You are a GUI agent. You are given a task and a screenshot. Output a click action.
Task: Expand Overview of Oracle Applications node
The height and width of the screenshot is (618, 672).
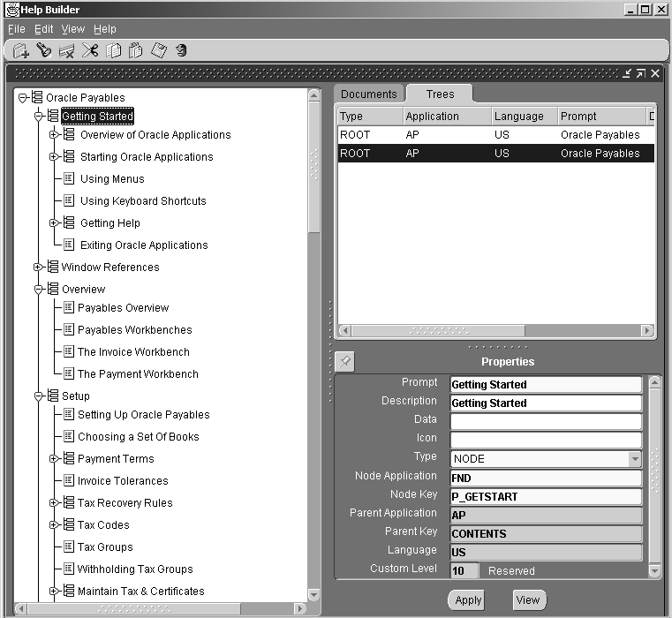pyautogui.click(x=54, y=134)
